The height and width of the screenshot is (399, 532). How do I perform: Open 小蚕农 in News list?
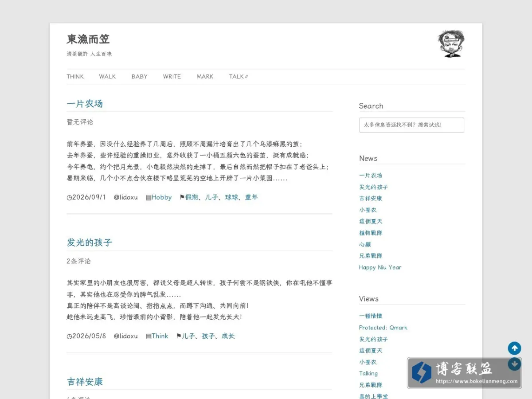(368, 210)
